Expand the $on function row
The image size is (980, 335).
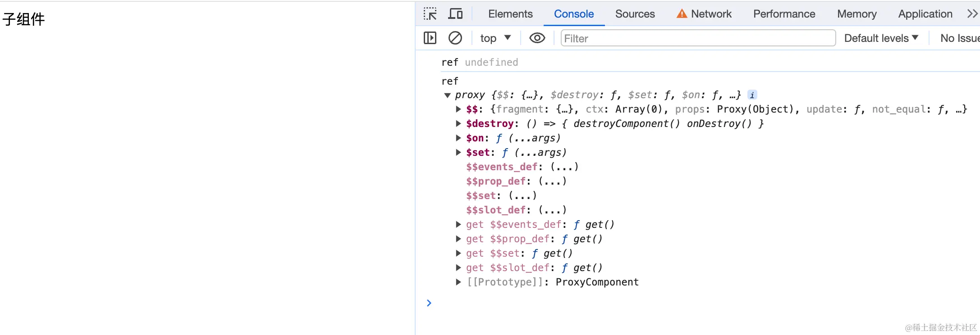pyautogui.click(x=458, y=138)
